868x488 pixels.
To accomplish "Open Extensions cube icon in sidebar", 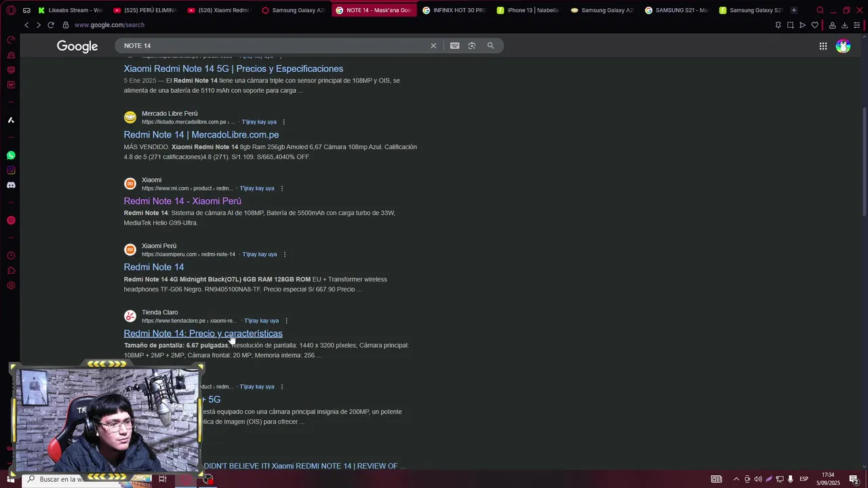I will point(11,270).
